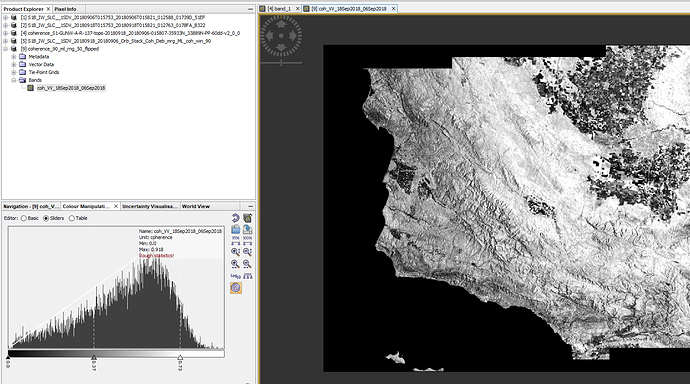Select the Sliders editor radio button

[46, 218]
